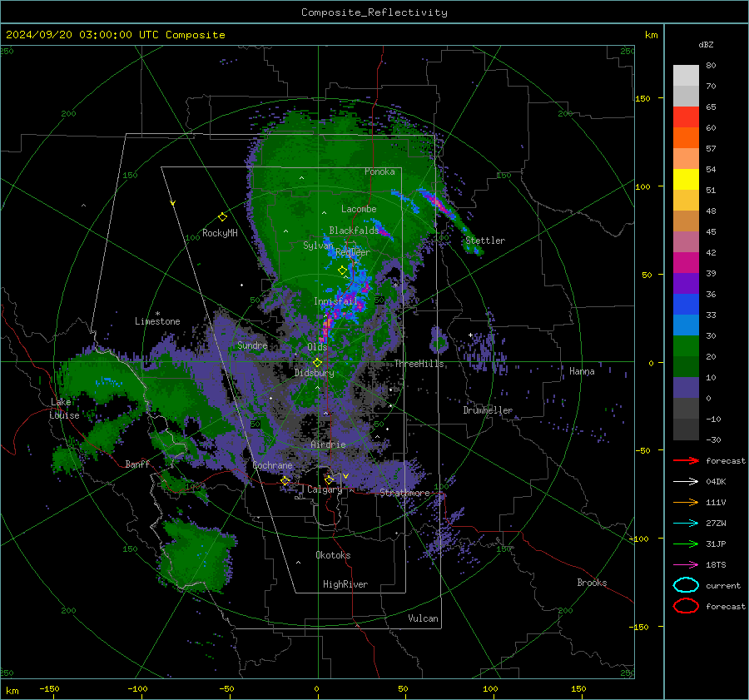Click the Lacombe city label
This screenshot has height=700, width=749.
click(359, 209)
